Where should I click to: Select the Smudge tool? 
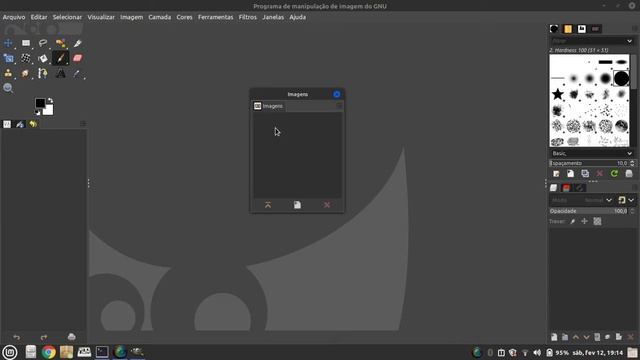[26, 73]
